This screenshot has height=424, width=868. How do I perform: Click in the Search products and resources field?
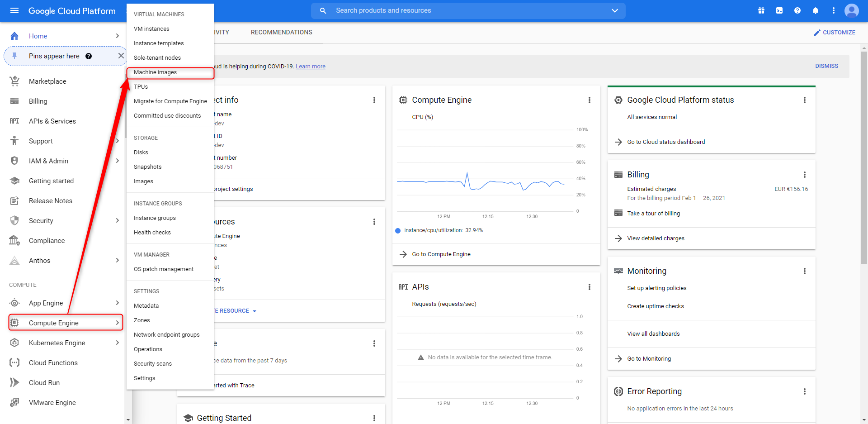click(468, 10)
